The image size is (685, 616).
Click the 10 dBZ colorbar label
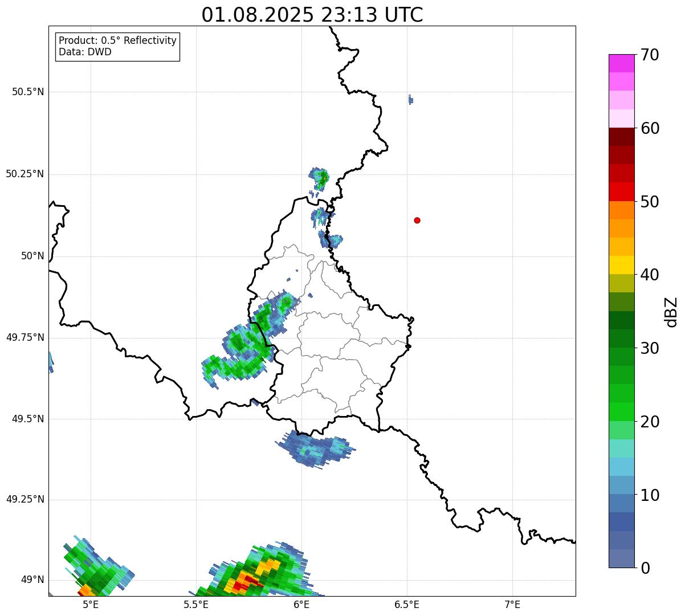pos(650,495)
